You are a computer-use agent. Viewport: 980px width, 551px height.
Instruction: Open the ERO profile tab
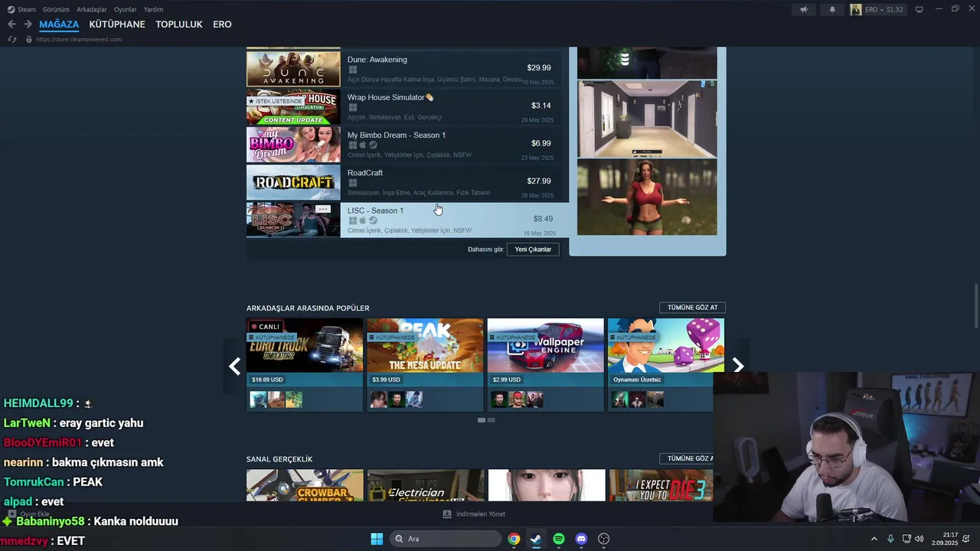click(222, 24)
